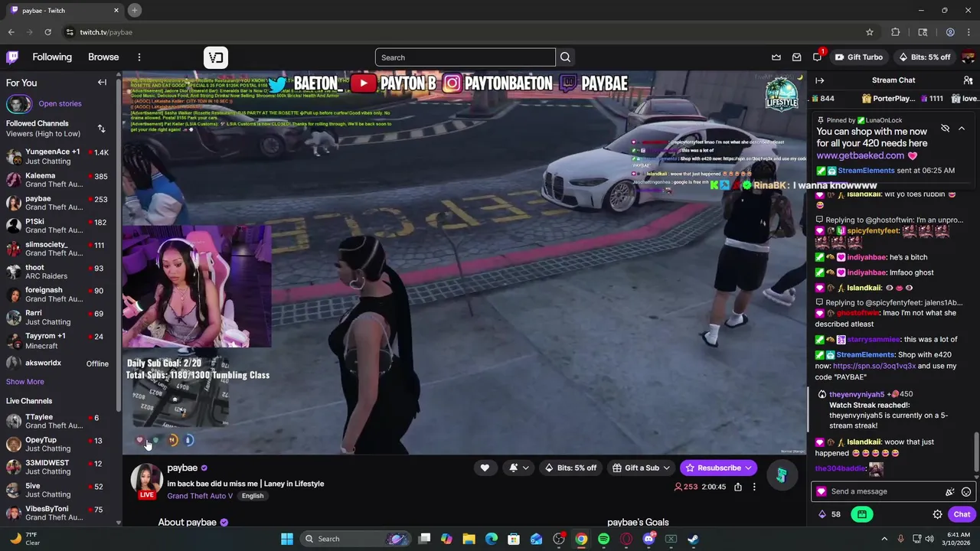This screenshot has height=551, width=980.
Task: Bookmark this page star icon
Action: click(870, 32)
